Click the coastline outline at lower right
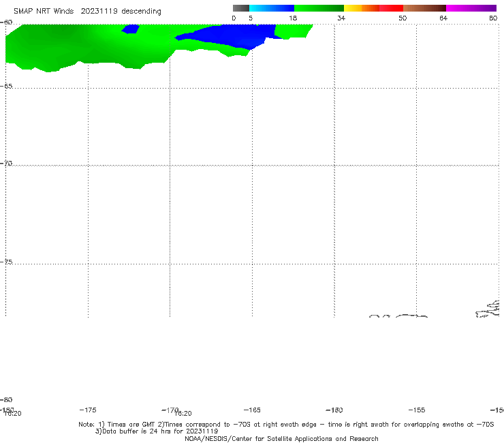The image size is (504, 443). (488, 309)
